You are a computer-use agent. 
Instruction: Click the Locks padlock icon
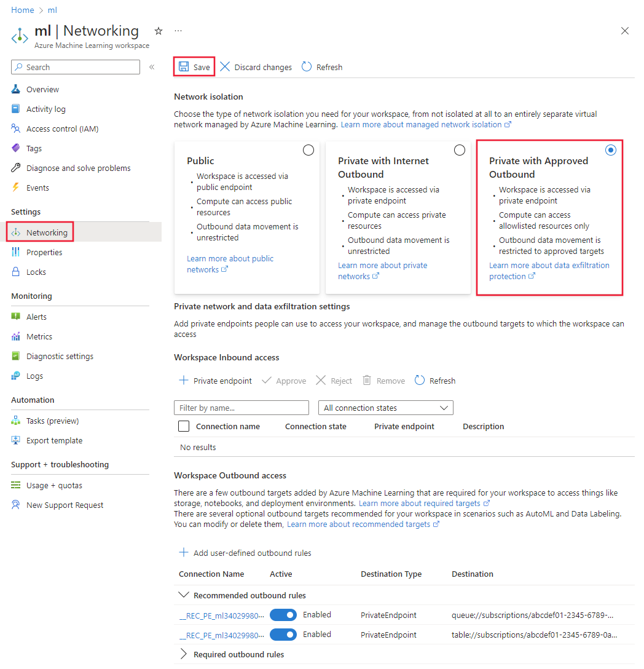click(16, 272)
